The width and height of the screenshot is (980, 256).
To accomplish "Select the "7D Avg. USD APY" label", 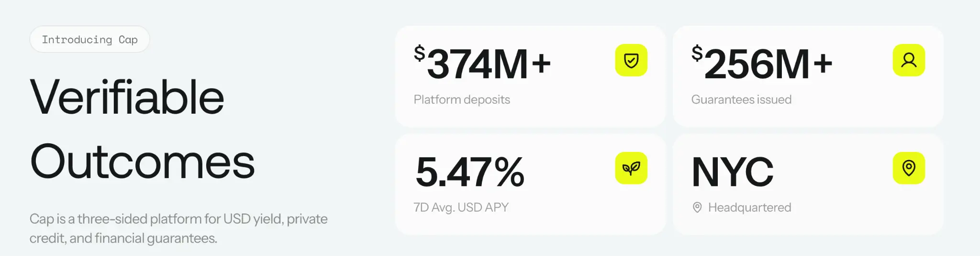I will [461, 208].
